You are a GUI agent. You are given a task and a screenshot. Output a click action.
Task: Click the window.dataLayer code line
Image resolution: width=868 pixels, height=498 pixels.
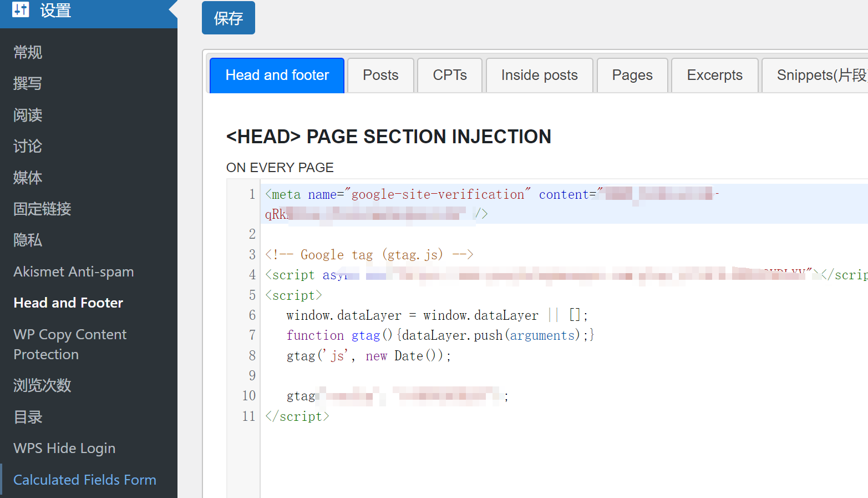pos(437,315)
